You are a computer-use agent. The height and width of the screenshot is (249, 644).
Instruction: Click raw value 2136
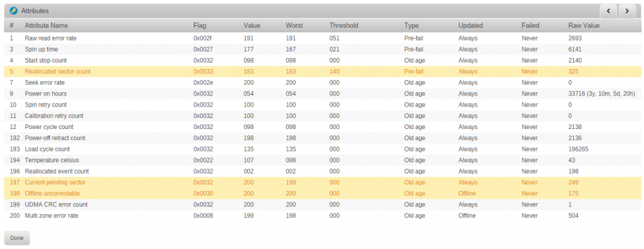click(575, 138)
